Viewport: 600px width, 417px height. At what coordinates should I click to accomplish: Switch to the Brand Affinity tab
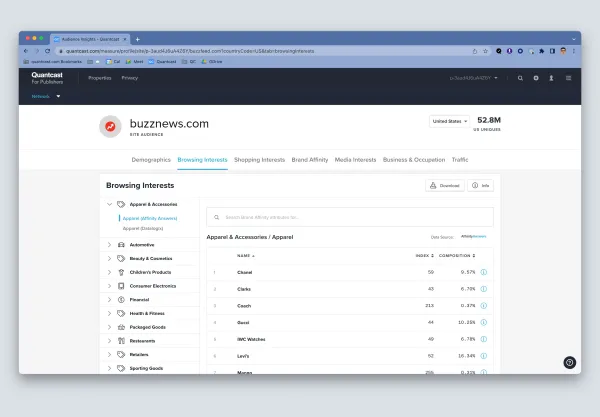310,160
